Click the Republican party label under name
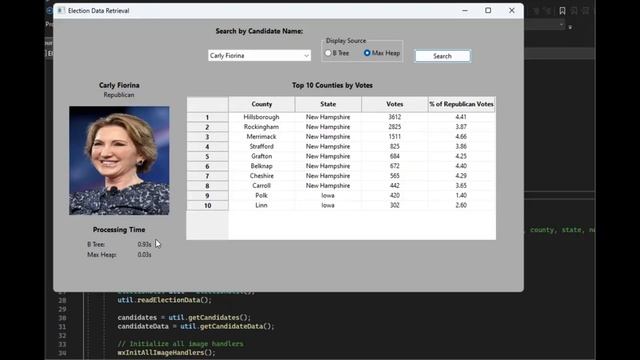640x360 pixels. coord(119,95)
